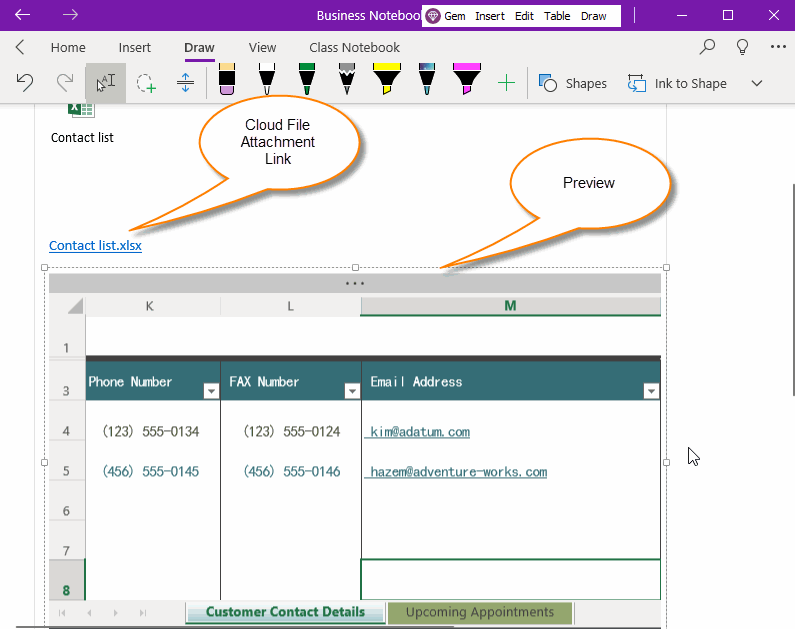Open the Contact list Excel attachment icon
The width and height of the screenshot is (795, 629).
tap(81, 110)
